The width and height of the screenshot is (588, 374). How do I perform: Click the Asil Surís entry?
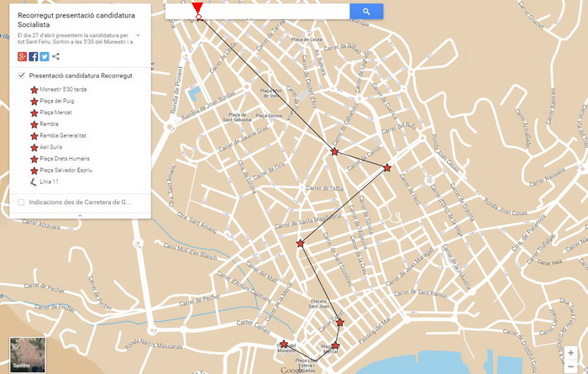tap(52, 147)
